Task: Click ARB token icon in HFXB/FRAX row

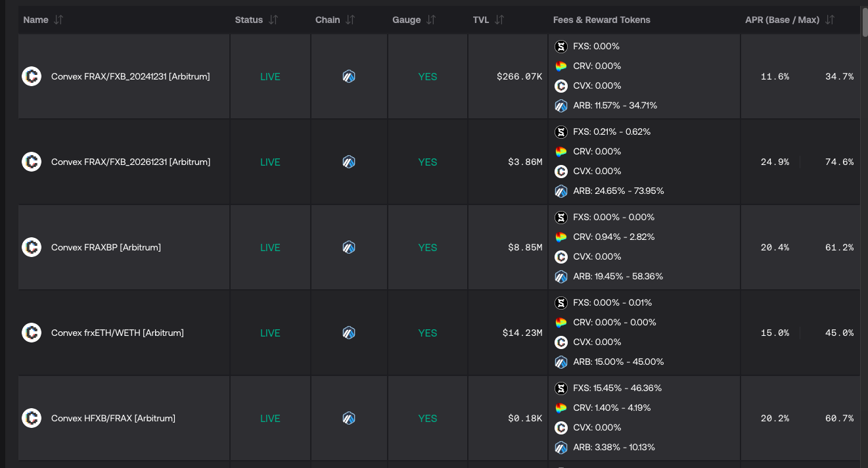Action: tap(560, 447)
